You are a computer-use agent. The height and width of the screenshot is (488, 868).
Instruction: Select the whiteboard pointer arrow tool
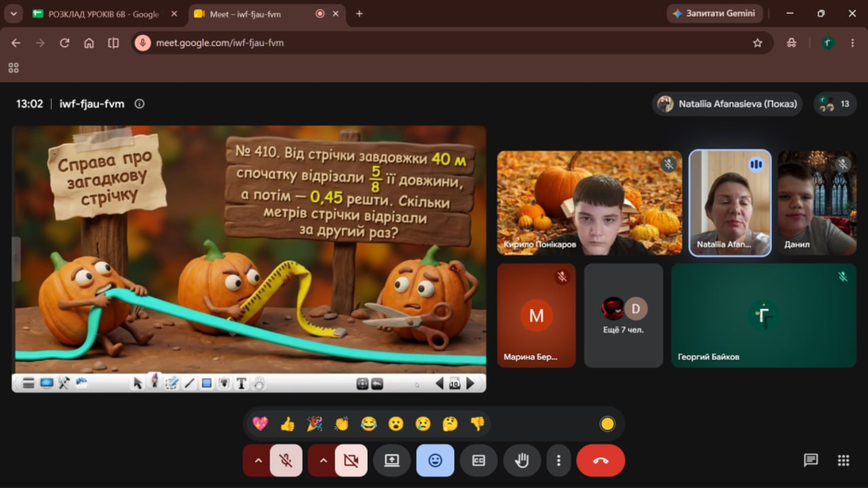coord(138,383)
